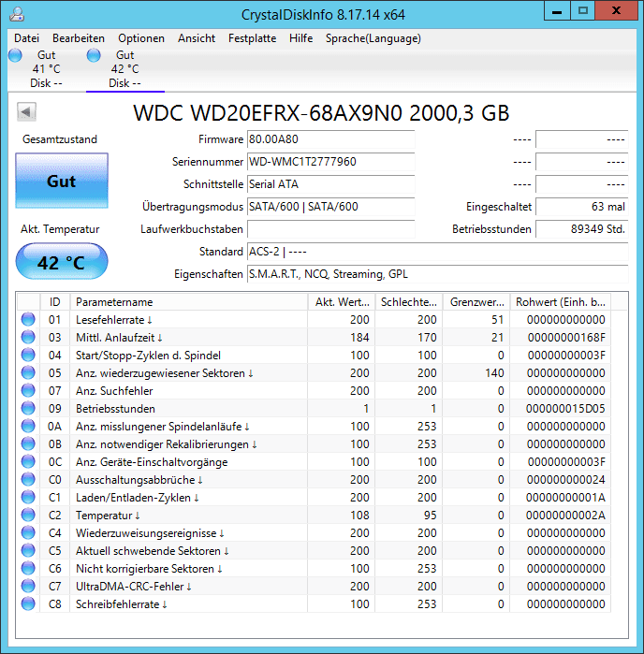Click the Standard field ACS-2
Image resolution: width=644 pixels, height=654 pixels.
pyautogui.click(x=438, y=252)
